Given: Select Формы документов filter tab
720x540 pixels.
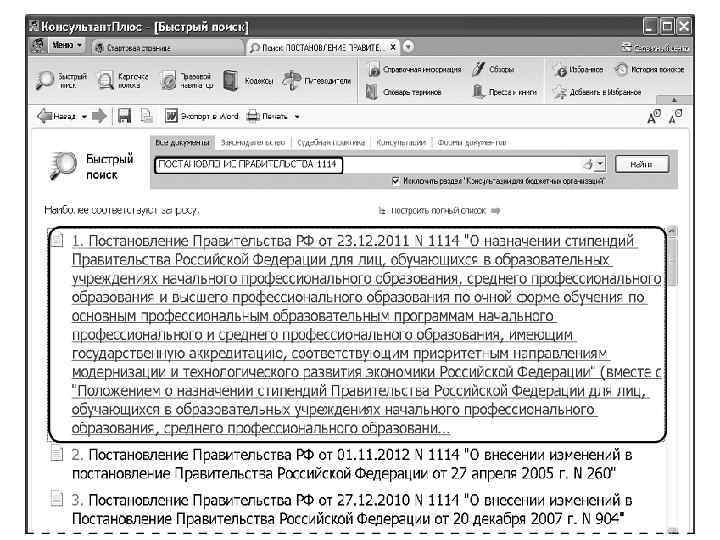Looking at the screenshot, I should 472,142.
